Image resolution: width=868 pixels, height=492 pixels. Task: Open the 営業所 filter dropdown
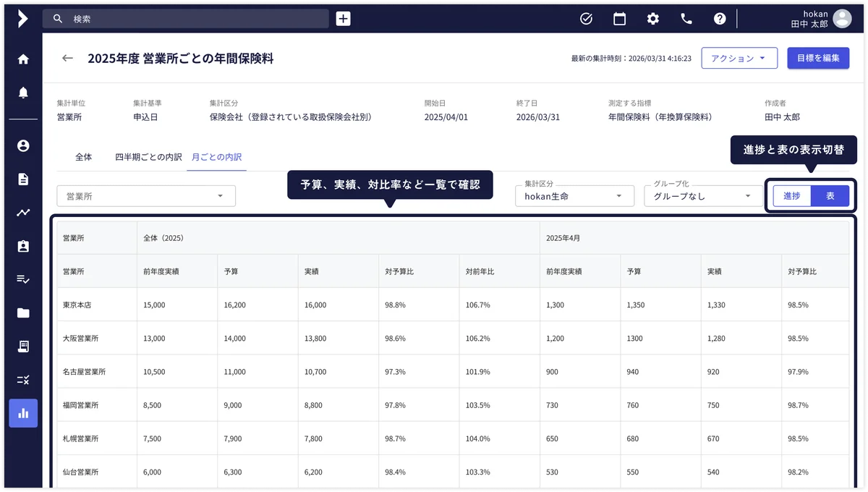[x=146, y=195]
